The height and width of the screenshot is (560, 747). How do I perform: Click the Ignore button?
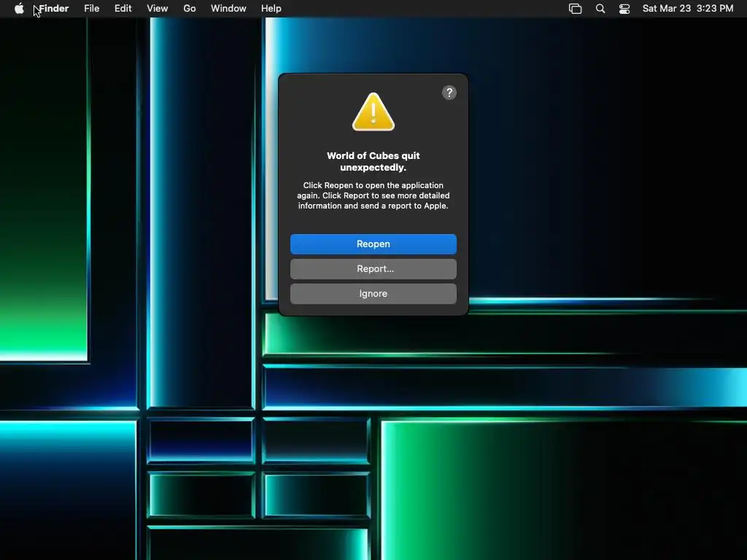tap(373, 294)
